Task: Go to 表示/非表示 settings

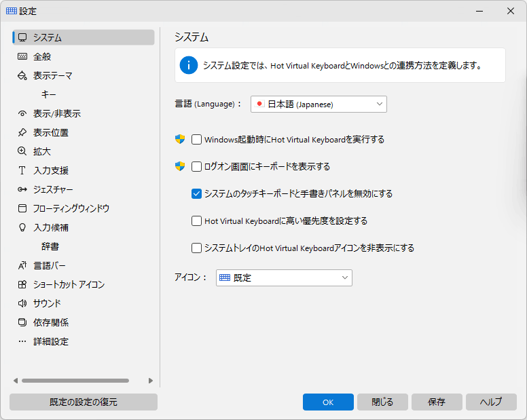Action: [84, 113]
